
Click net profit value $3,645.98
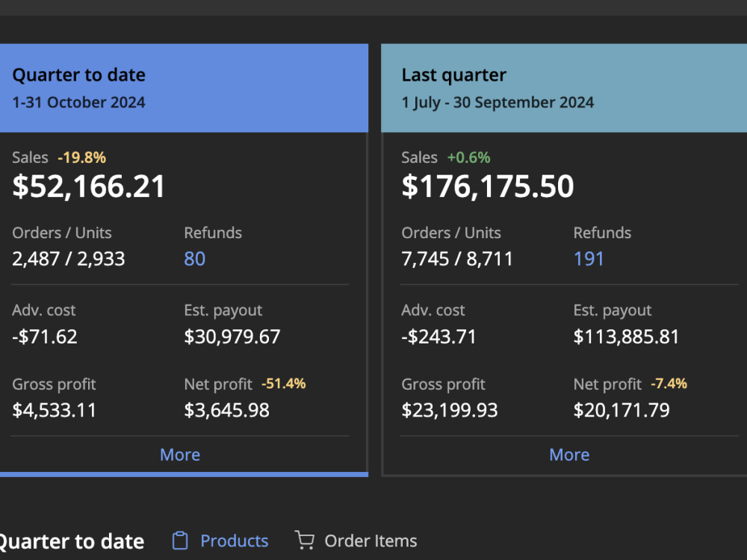227,410
